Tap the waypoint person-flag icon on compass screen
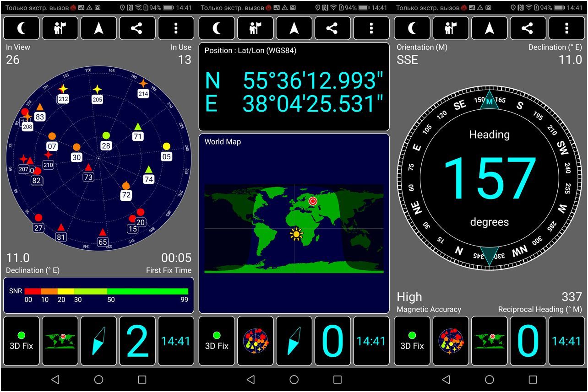Screen dimensions: 588x392 [x=451, y=28]
